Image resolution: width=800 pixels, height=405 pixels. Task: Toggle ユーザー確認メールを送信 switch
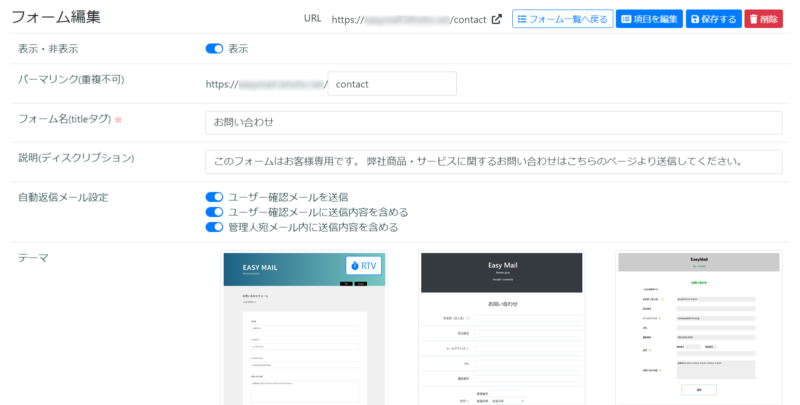[x=214, y=197]
